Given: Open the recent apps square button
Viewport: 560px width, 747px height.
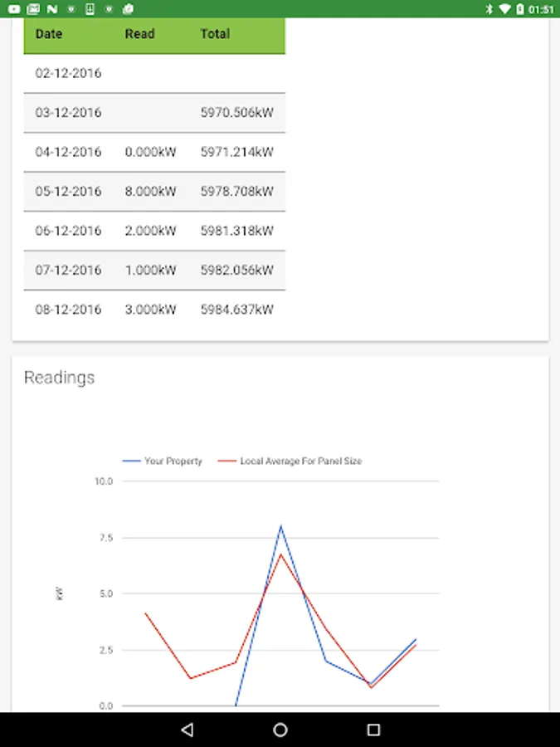Looking at the screenshot, I should click(373, 730).
